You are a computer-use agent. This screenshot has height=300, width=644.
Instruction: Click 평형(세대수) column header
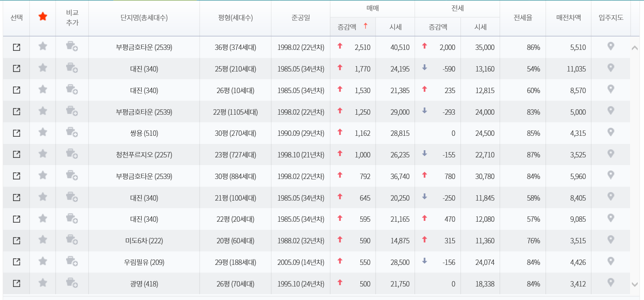click(235, 18)
